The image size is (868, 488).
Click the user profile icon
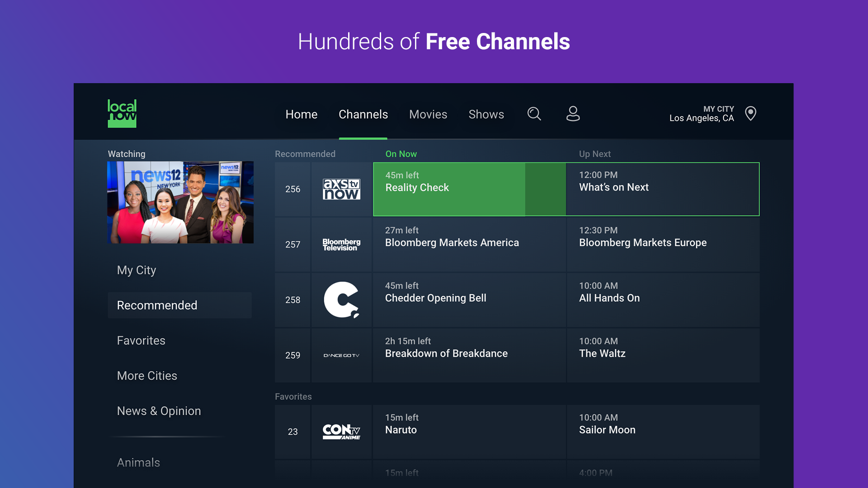(573, 114)
